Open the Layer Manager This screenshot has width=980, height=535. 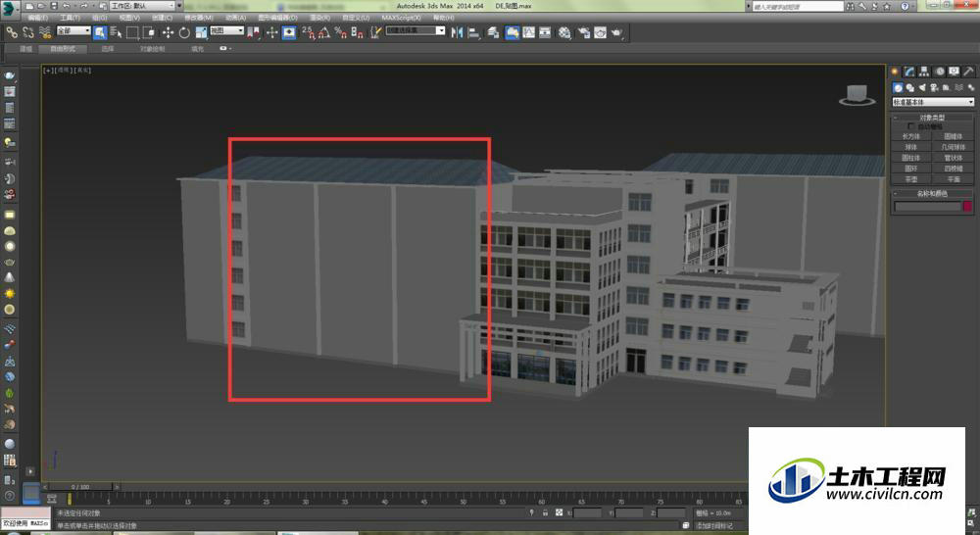[494, 32]
